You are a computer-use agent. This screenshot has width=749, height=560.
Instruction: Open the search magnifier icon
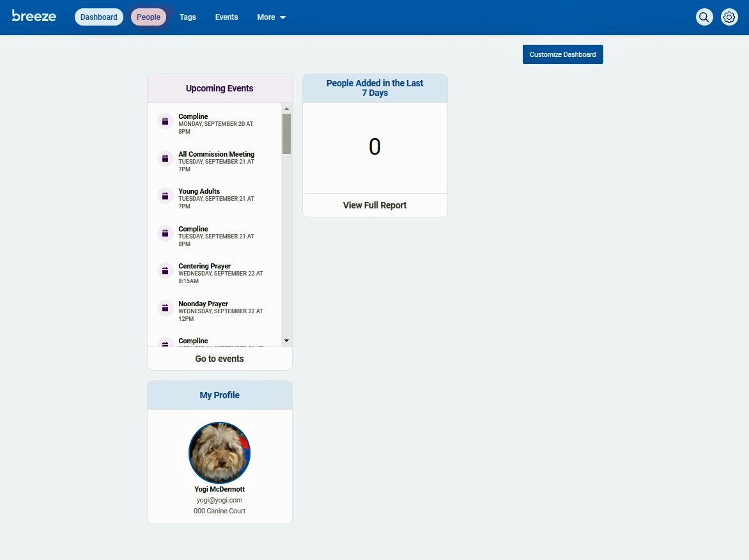tap(704, 17)
